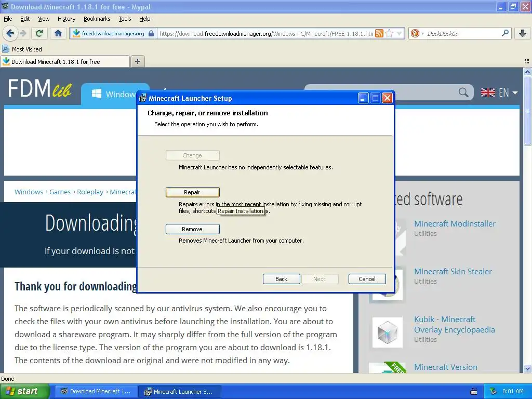Image resolution: width=532 pixels, height=399 pixels.
Task: Open the Help menu
Action: [144, 19]
